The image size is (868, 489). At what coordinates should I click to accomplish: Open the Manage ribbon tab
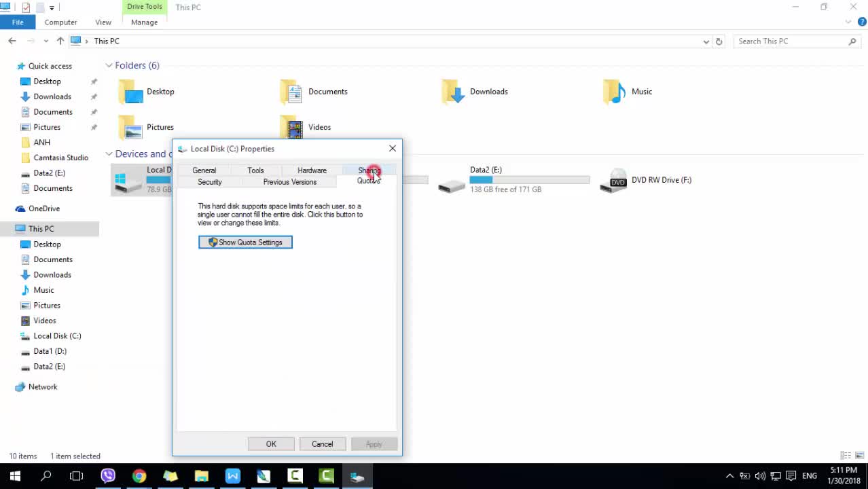coord(144,22)
